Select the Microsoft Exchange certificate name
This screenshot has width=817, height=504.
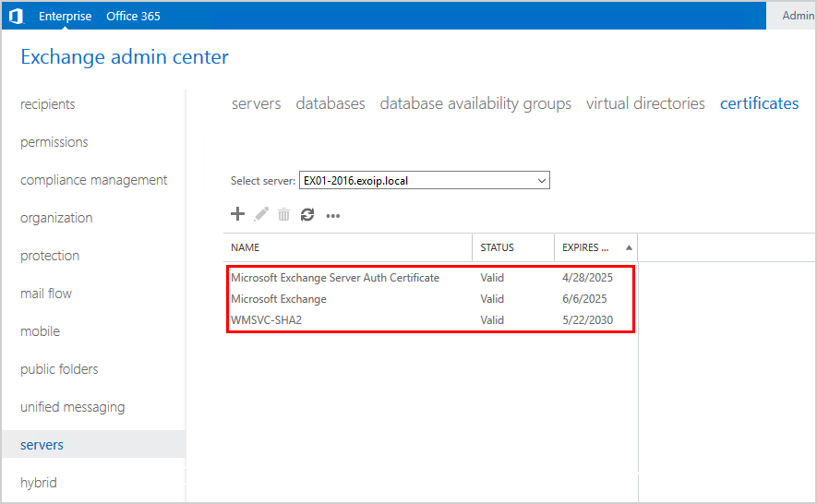(279, 299)
